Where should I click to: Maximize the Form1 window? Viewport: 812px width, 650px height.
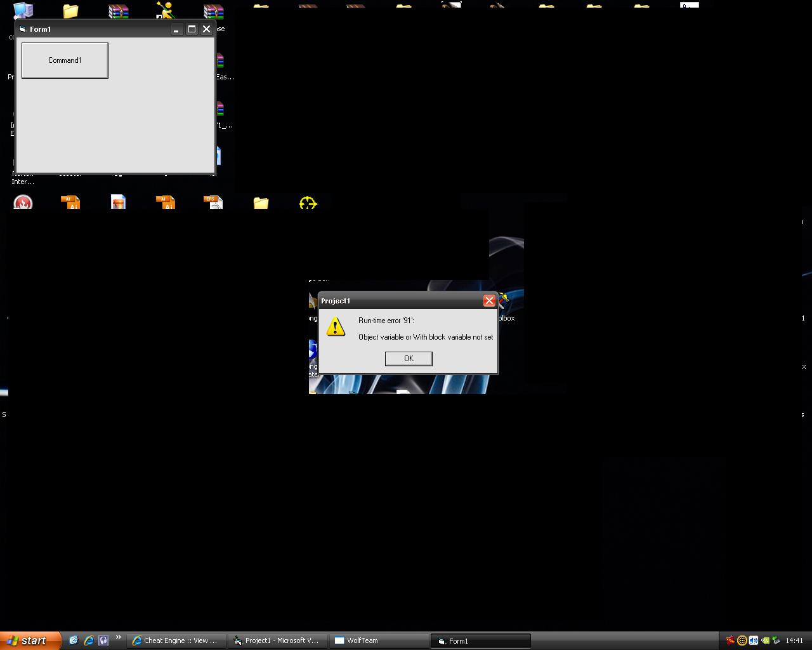click(192, 29)
